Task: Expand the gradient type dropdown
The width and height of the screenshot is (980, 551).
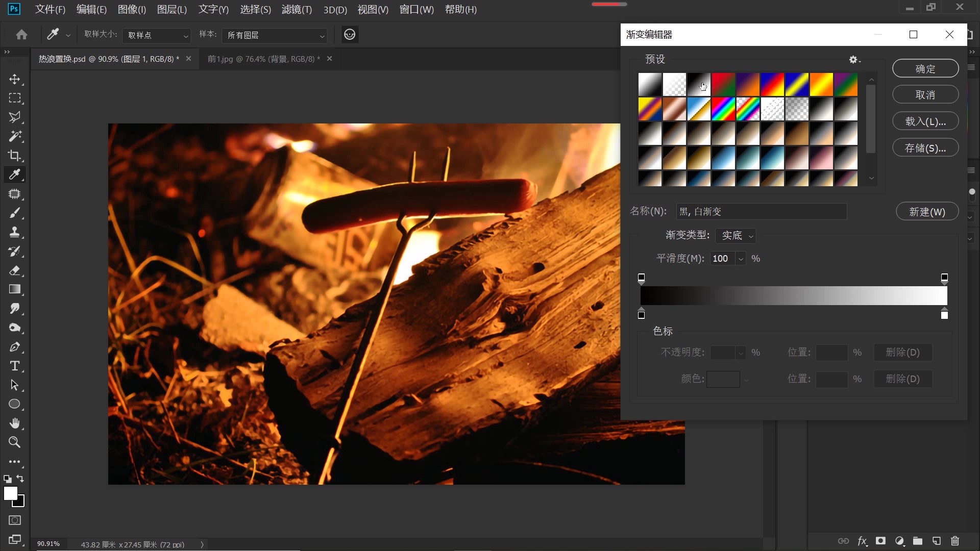Action: point(736,236)
